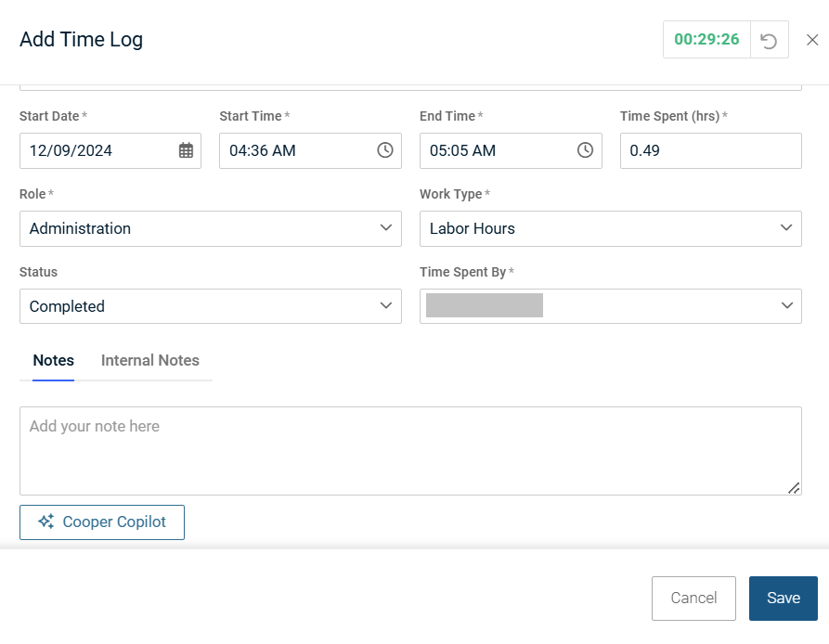Save the time log
Image resolution: width=829 pixels, height=644 pixels.
(x=783, y=599)
